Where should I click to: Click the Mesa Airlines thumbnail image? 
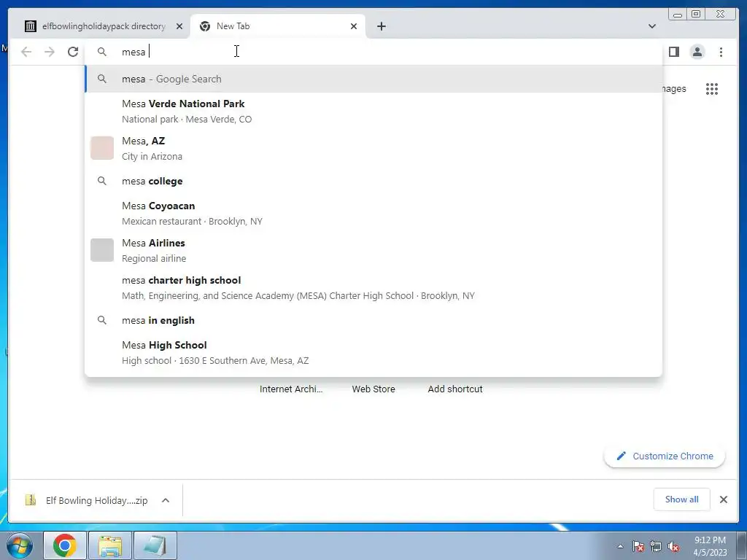point(102,250)
